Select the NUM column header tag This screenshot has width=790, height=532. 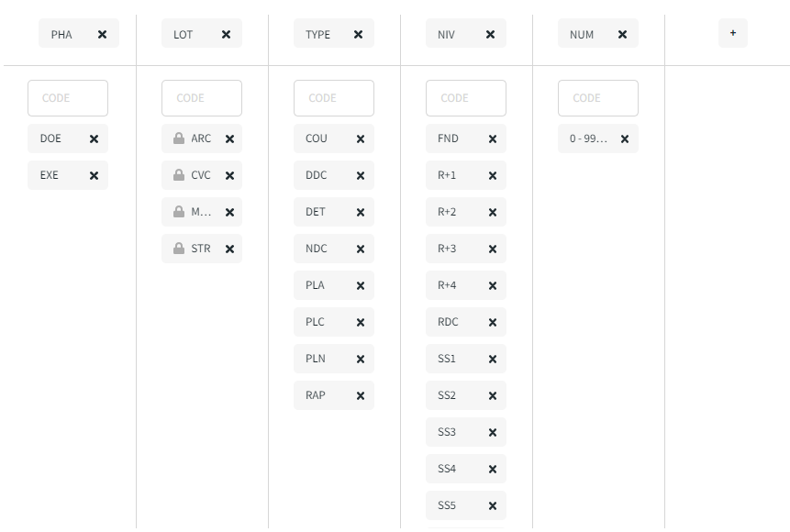[x=583, y=35]
